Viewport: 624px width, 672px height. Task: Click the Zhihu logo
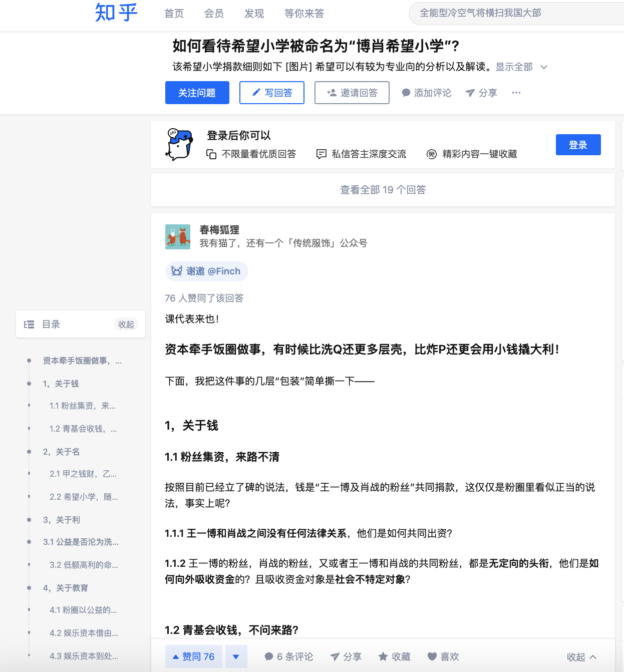[116, 13]
